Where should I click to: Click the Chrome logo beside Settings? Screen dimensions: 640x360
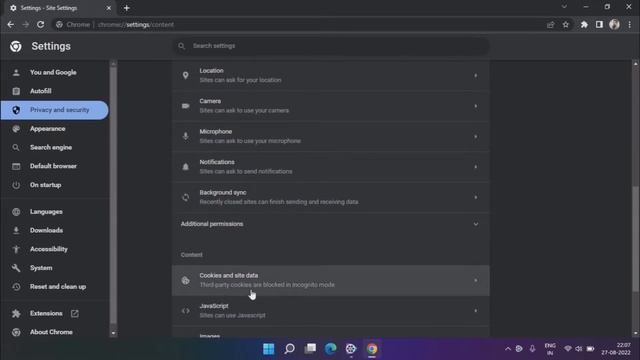pyautogui.click(x=16, y=46)
